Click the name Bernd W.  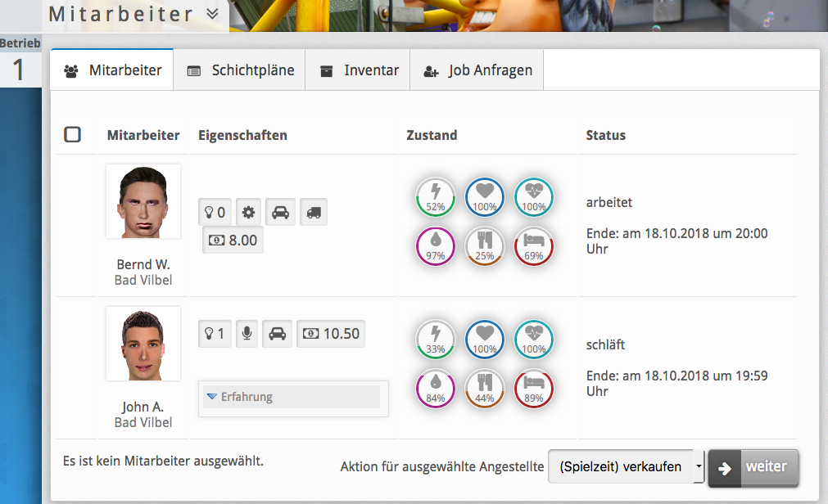pos(143,264)
